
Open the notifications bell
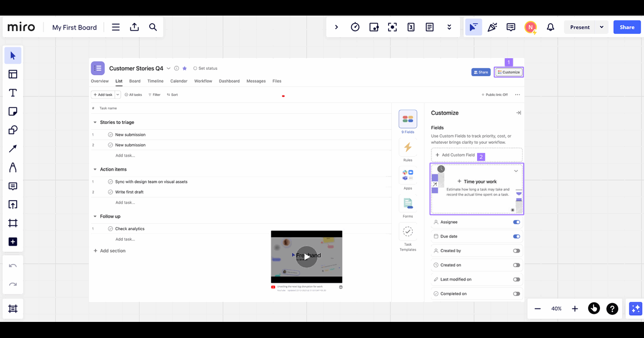550,27
